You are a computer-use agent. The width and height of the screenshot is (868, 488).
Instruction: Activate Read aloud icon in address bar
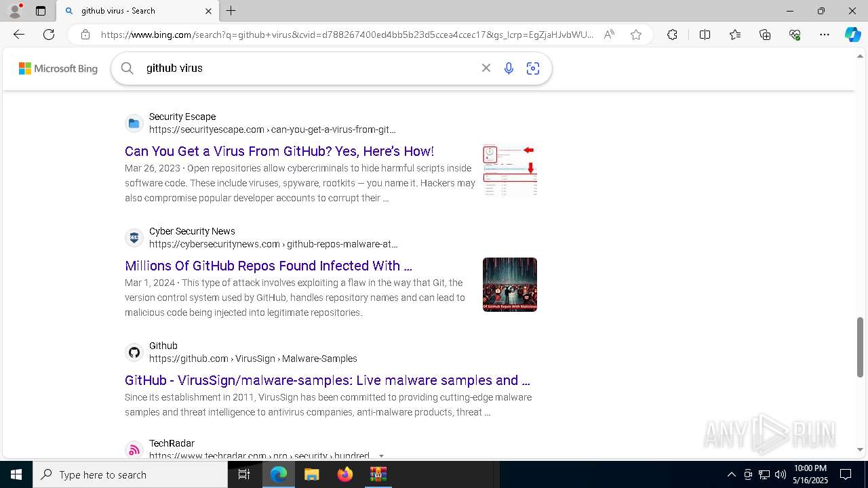[x=609, y=35]
